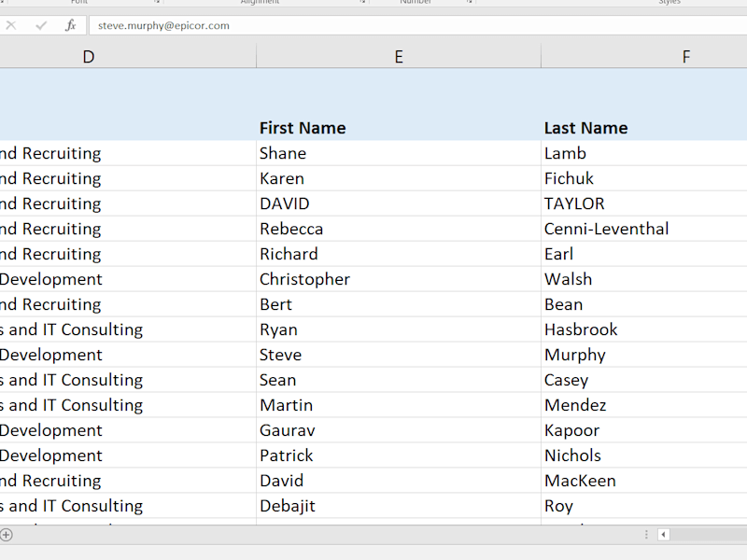This screenshot has height=560, width=747.
Task: Select first name David in MacKeen row
Action: [x=399, y=481]
